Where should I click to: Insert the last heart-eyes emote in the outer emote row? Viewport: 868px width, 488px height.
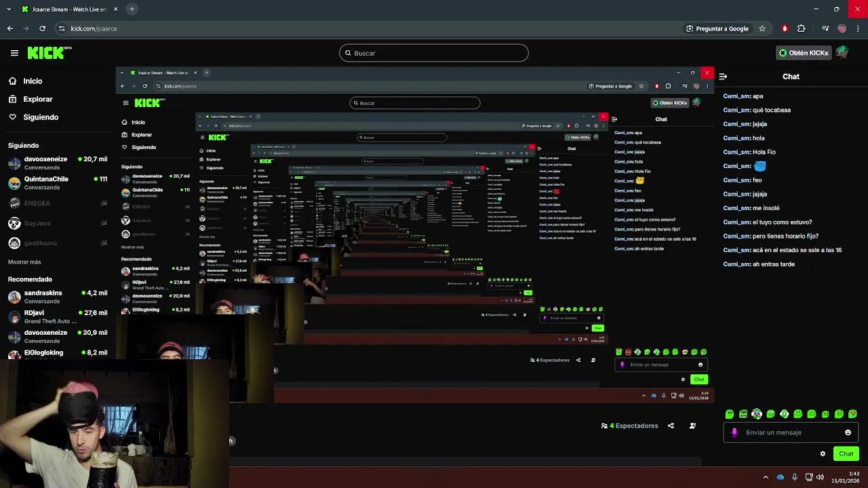pyautogui.click(x=852, y=414)
